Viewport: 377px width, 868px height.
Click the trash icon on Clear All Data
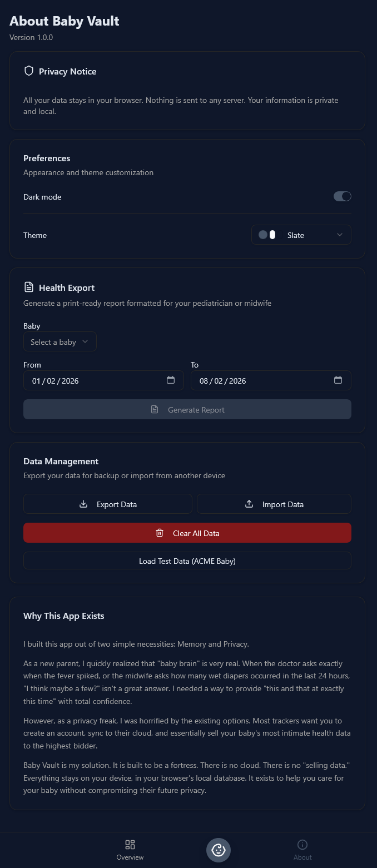point(158,532)
